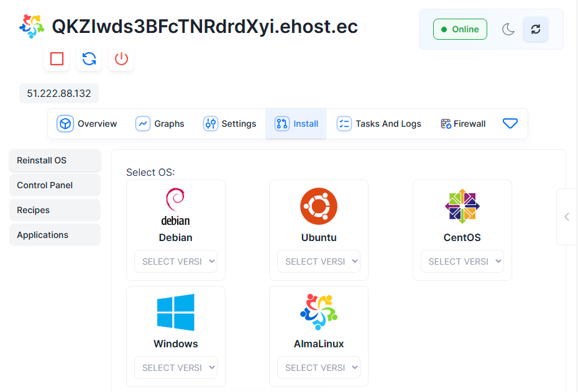Click the red power off icon
The image size is (578, 392).
[121, 59]
